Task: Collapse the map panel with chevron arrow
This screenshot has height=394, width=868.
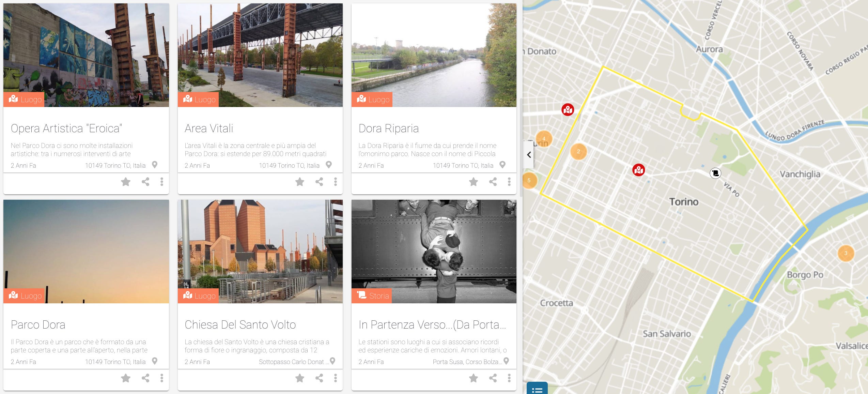Action: (529, 155)
